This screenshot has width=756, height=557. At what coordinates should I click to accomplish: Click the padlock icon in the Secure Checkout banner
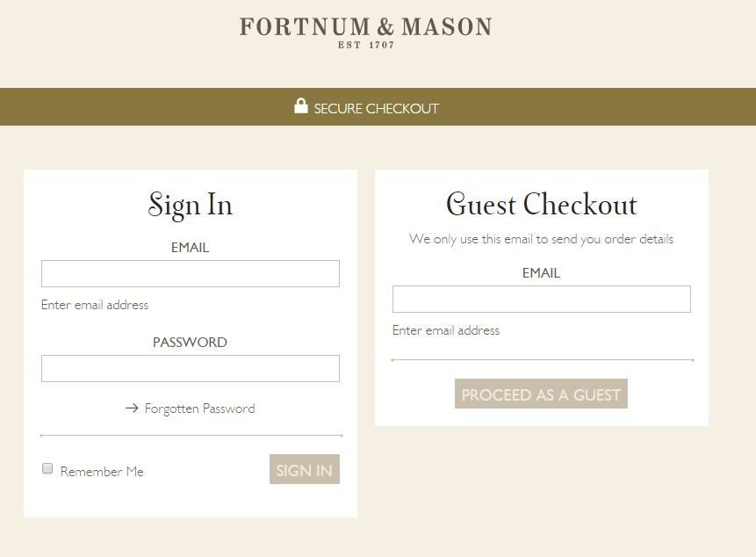[x=301, y=105]
